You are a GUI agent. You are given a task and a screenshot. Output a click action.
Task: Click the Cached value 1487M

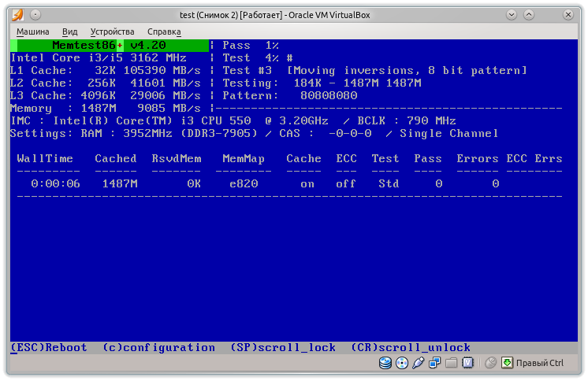coord(120,183)
